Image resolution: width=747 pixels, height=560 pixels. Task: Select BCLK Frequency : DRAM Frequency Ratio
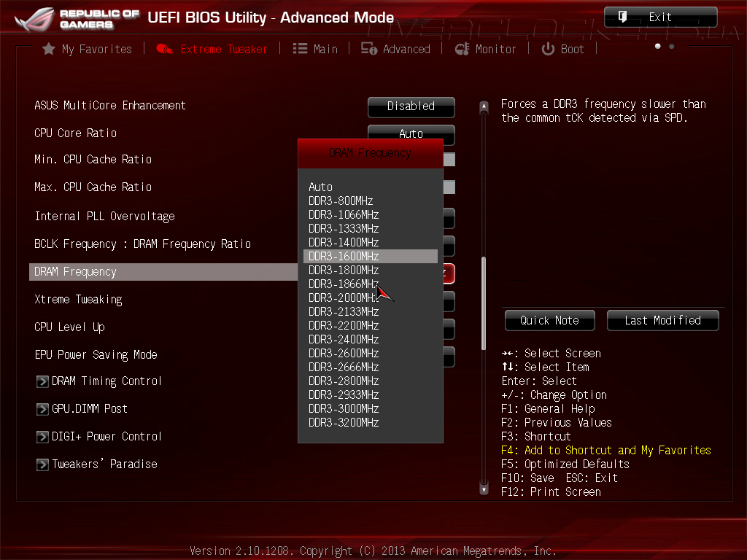tap(142, 244)
